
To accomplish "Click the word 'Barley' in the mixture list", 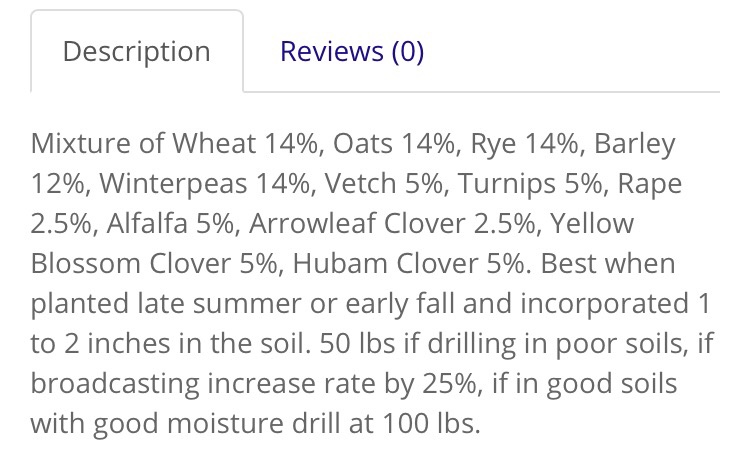I will click(634, 144).
